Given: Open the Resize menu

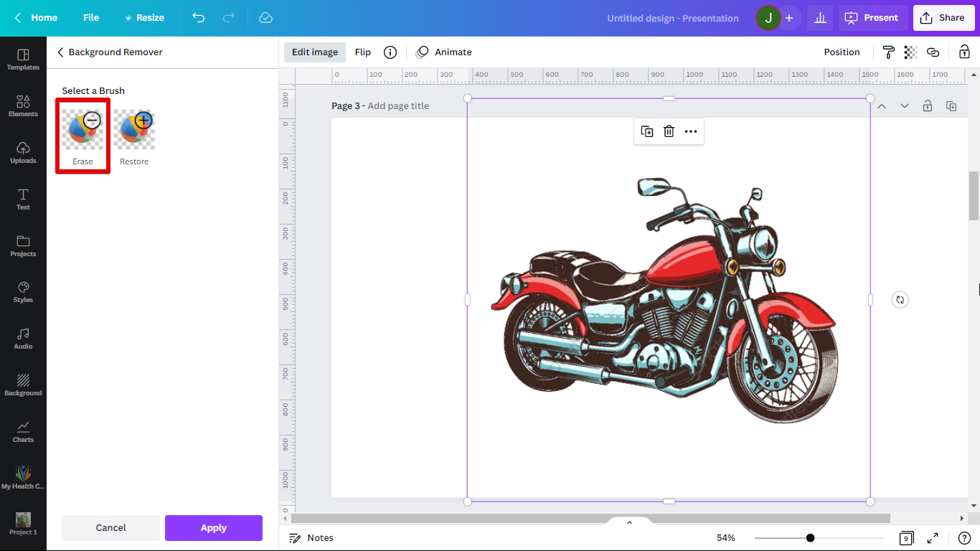Looking at the screenshot, I should click(144, 18).
